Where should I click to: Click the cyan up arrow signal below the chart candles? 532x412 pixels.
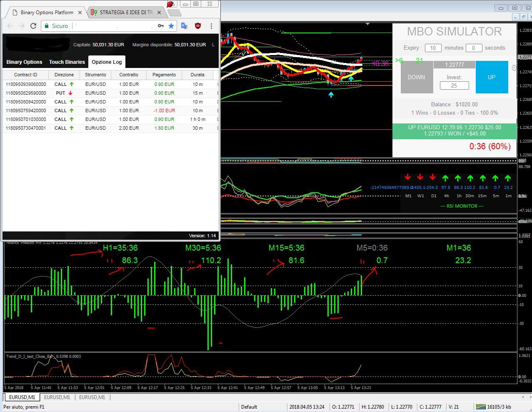coord(331,95)
